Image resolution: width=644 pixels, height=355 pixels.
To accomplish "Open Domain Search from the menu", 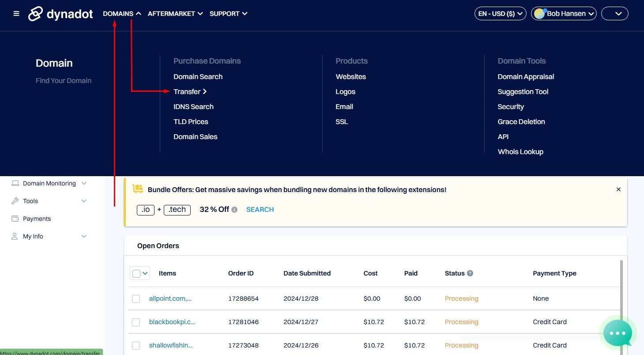I will [x=198, y=77].
